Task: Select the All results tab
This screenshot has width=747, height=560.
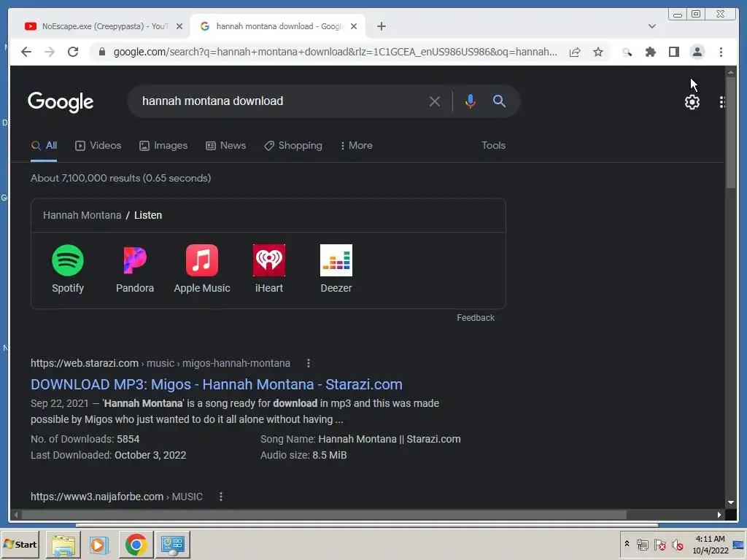Action: pyautogui.click(x=44, y=146)
